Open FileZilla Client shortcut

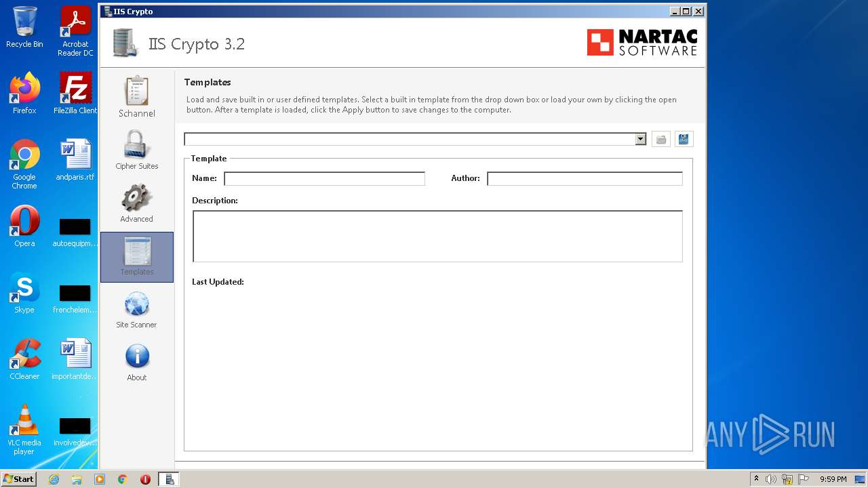tap(75, 93)
